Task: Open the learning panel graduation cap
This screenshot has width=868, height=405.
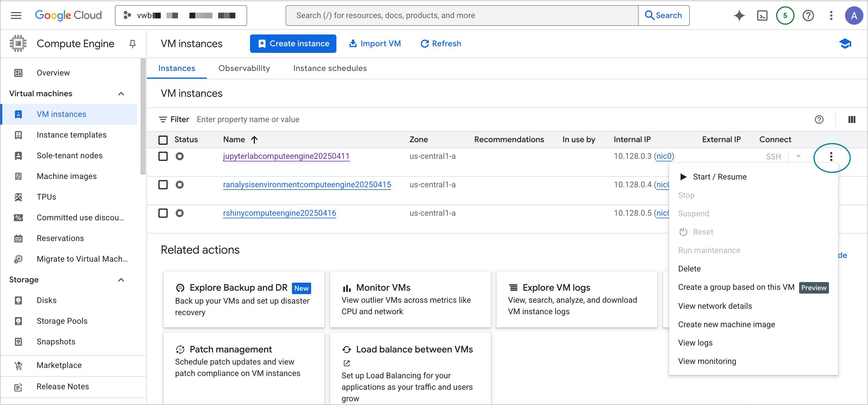Action: pos(845,43)
